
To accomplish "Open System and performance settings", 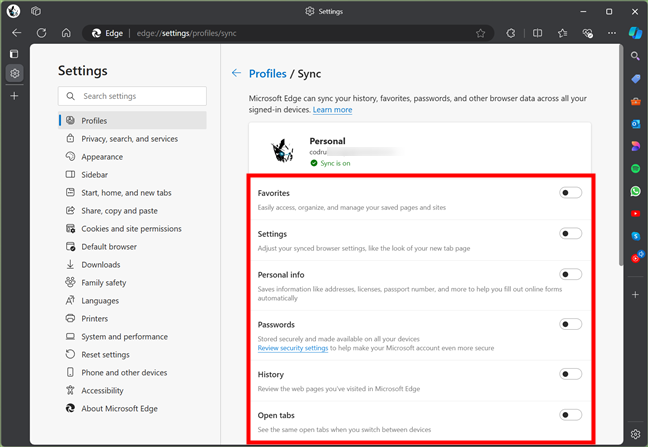I will 132,336.
